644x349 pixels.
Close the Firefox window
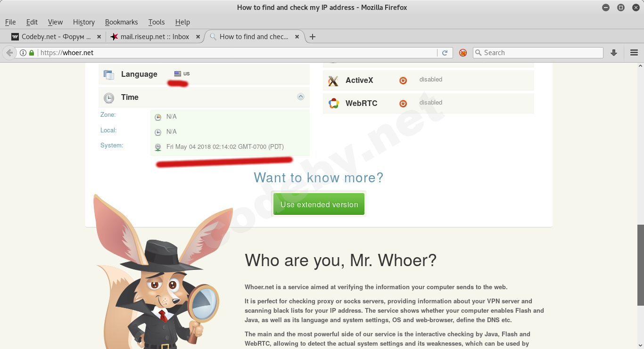point(636,7)
